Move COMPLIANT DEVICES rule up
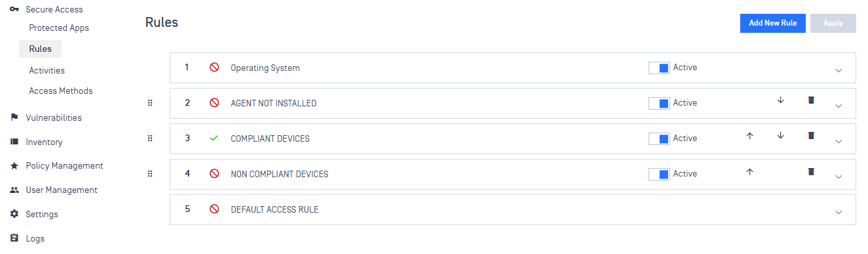Viewport: 868px width, 254px height. click(x=750, y=136)
